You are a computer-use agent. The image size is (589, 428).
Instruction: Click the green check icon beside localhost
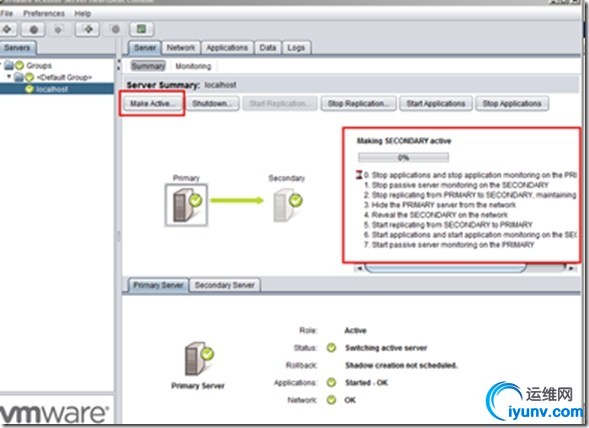click(x=29, y=89)
